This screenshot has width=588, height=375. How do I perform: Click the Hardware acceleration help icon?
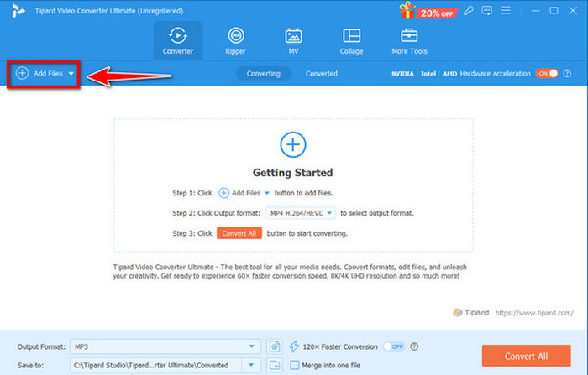[567, 74]
